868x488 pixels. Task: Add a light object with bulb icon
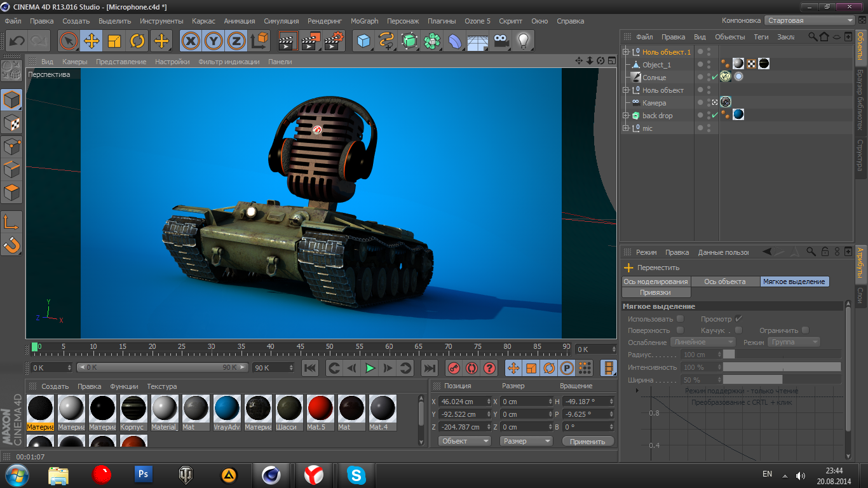(x=523, y=41)
